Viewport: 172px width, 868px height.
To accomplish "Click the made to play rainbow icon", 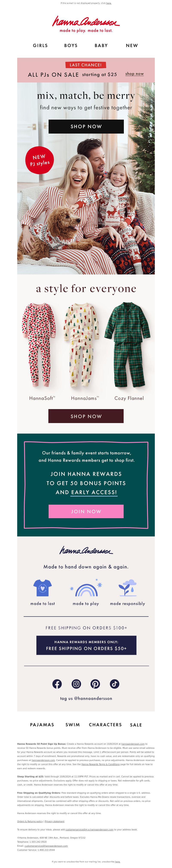I will (86, 588).
